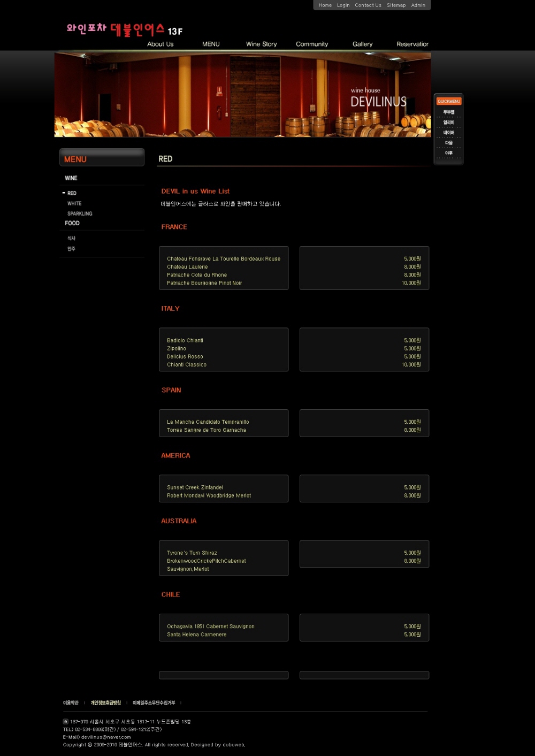
Task: Open the Sitemap link
Action: 396,5
